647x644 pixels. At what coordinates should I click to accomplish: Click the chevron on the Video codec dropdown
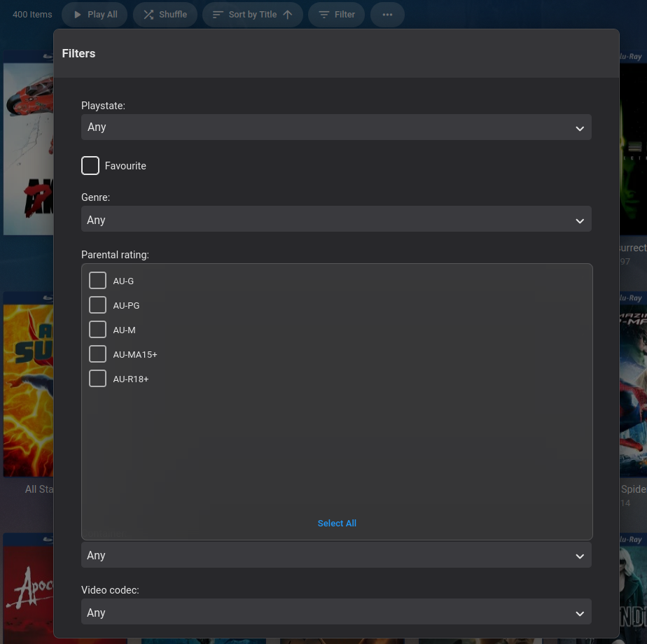pyautogui.click(x=580, y=612)
